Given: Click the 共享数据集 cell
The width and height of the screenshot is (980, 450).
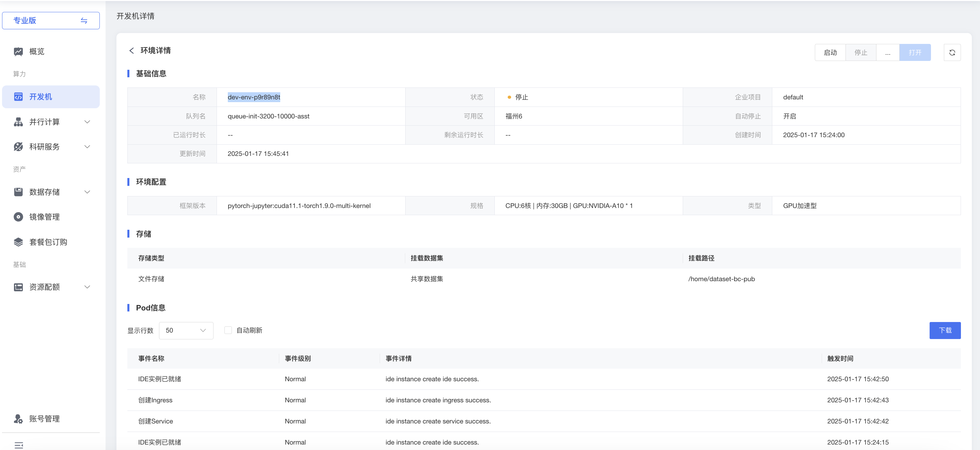Looking at the screenshot, I should 426,279.
